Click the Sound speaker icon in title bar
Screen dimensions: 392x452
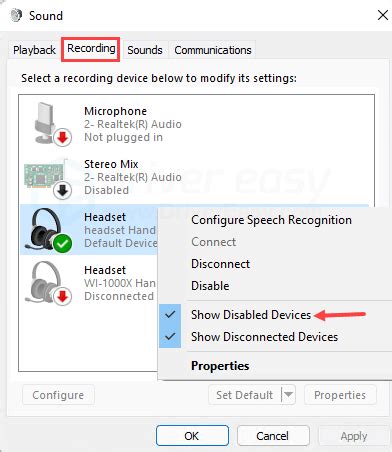pos(16,15)
